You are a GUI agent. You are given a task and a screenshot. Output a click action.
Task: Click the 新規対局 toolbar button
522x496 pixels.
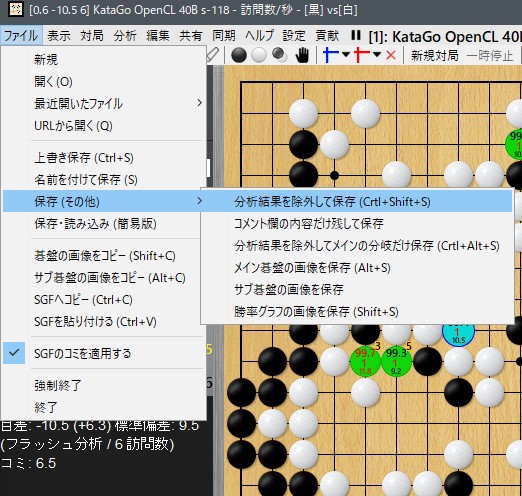434,55
